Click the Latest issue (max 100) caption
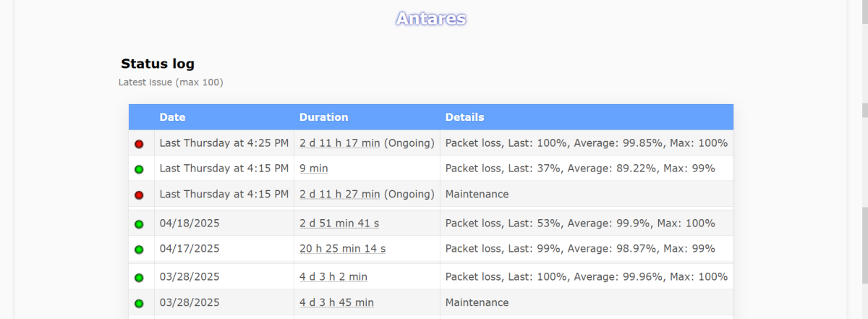Screen dimensions: 868x319 pyautogui.click(x=171, y=82)
